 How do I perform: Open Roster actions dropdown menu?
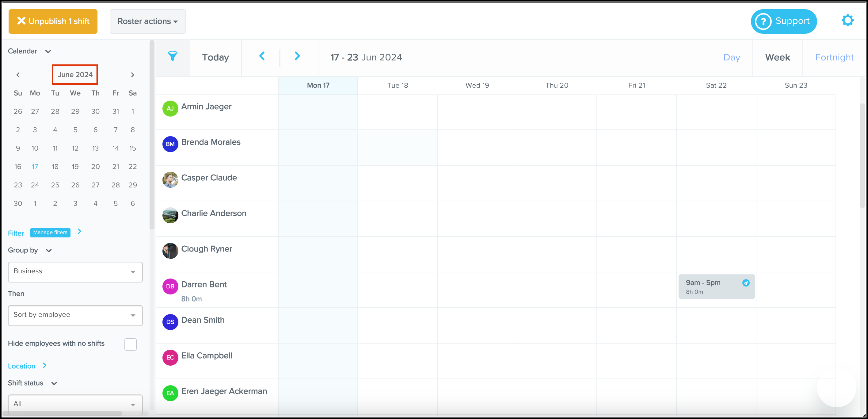148,21
